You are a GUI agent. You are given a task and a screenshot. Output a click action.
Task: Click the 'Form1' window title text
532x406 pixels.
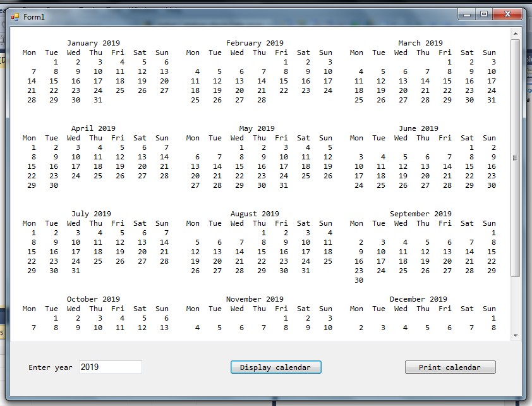(x=34, y=17)
